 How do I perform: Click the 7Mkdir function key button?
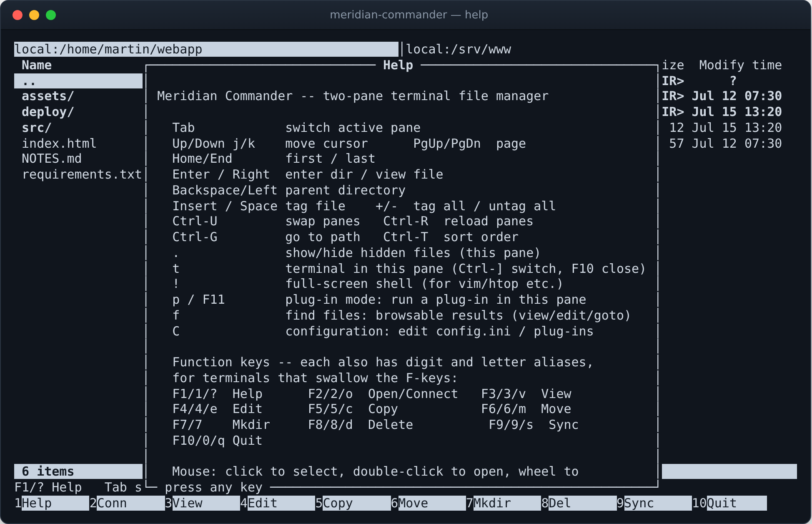(x=504, y=503)
